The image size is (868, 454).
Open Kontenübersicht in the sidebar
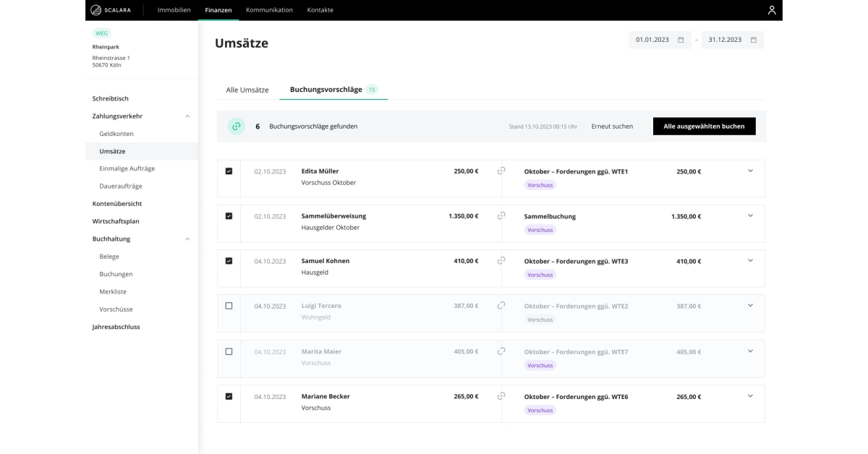point(117,204)
